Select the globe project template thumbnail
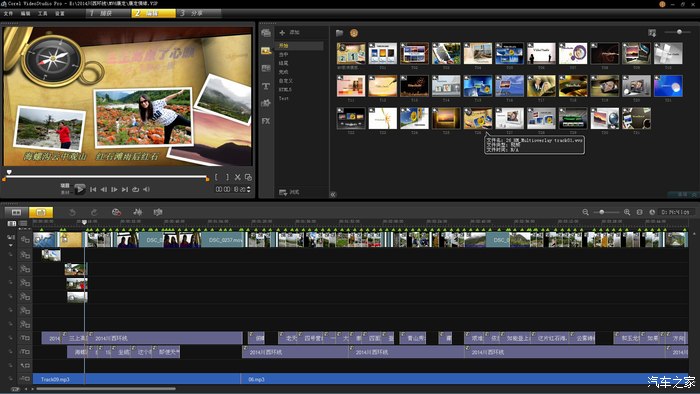 tap(604, 118)
